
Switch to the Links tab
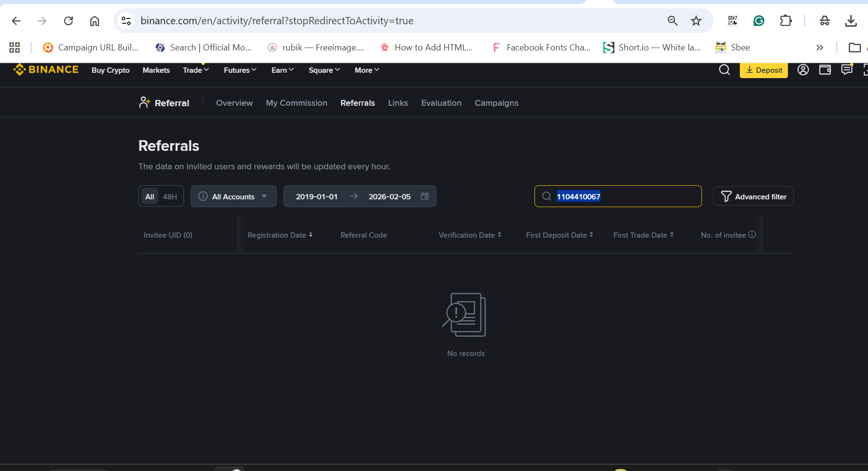click(x=398, y=103)
